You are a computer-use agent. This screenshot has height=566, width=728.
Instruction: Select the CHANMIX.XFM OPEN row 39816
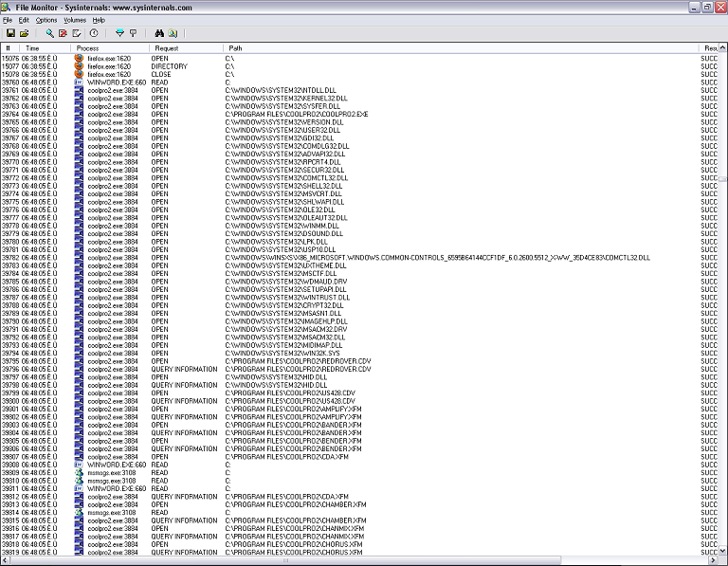point(359,528)
